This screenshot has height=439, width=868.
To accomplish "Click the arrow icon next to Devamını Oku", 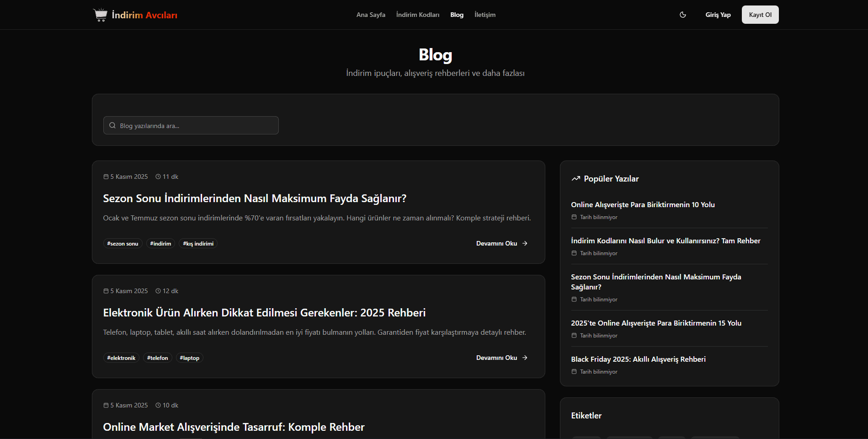I will pyautogui.click(x=524, y=243).
